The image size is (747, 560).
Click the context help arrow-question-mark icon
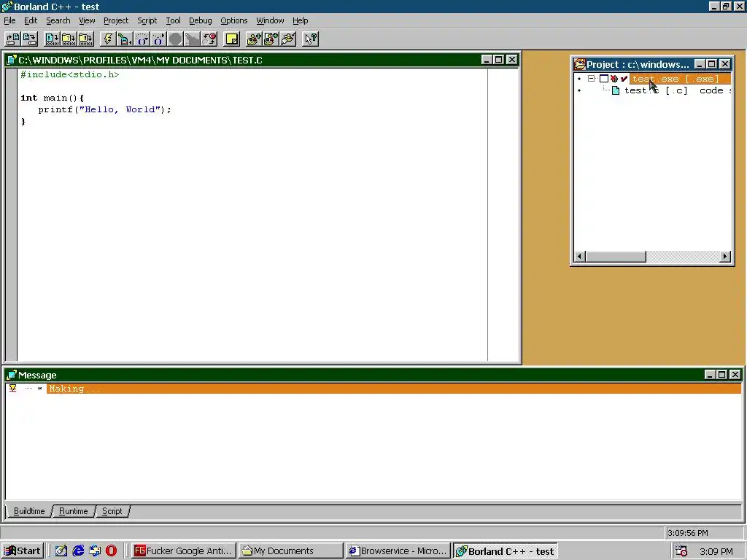click(310, 39)
